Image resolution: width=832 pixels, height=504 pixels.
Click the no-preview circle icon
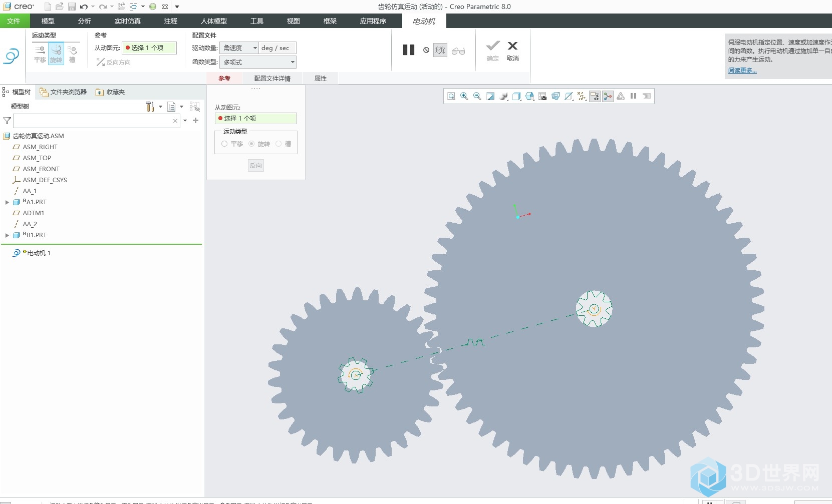(x=426, y=50)
